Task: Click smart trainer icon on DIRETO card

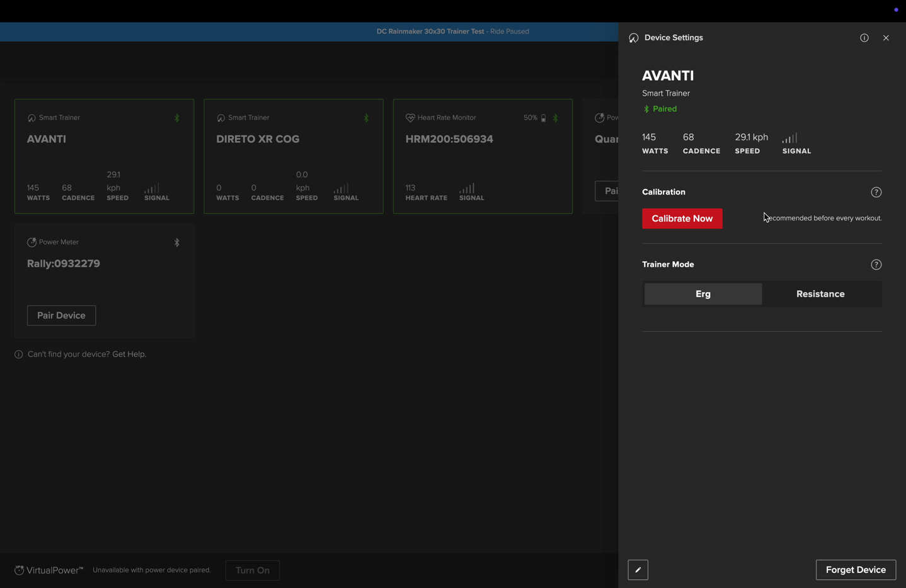Action: coord(221,118)
